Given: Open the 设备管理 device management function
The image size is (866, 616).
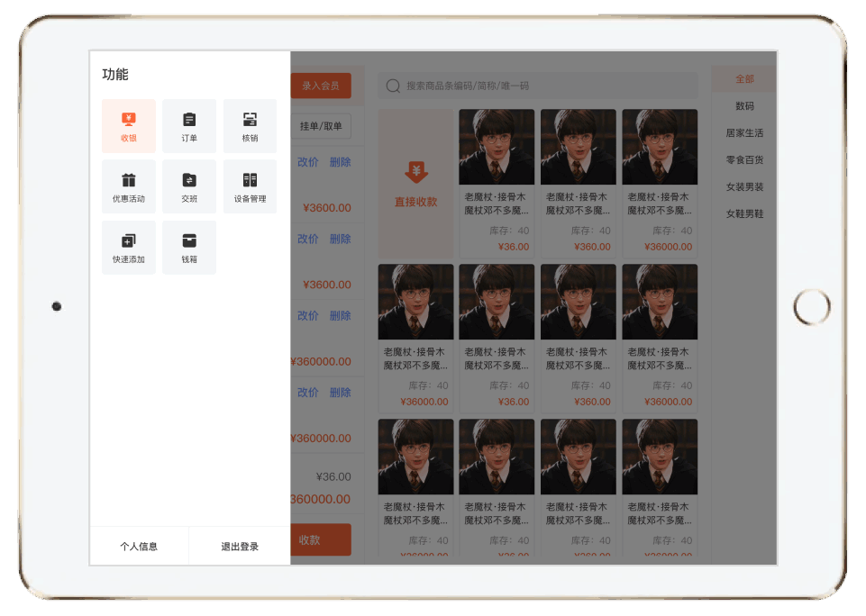Looking at the screenshot, I should click(250, 186).
